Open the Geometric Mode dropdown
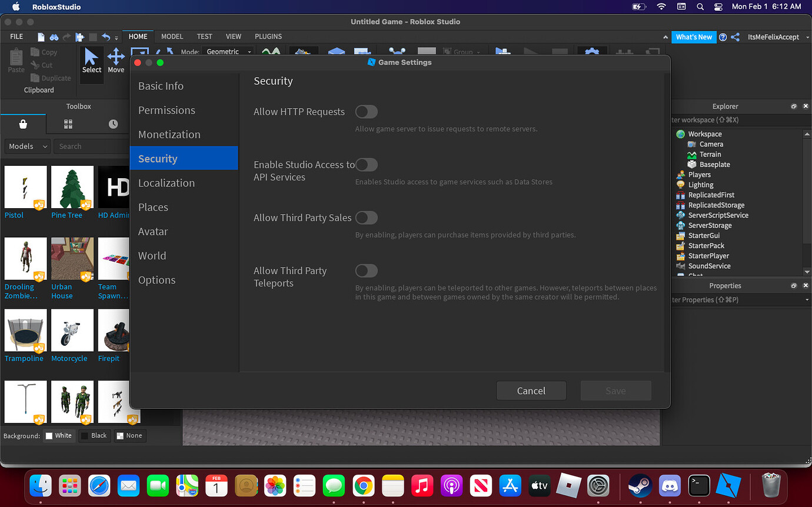The height and width of the screenshot is (507, 812). 228,51
